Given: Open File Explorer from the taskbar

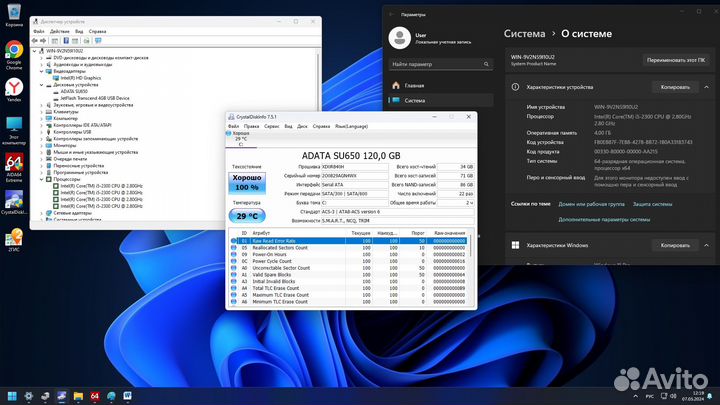Looking at the screenshot, I should coord(78,396).
